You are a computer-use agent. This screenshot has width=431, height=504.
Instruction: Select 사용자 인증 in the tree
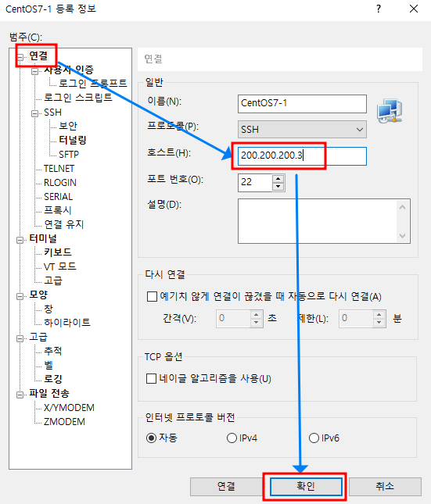coord(69,70)
